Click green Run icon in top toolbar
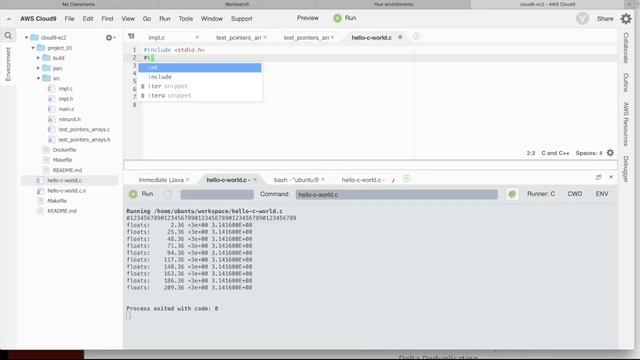The height and width of the screenshot is (360, 640). click(337, 18)
